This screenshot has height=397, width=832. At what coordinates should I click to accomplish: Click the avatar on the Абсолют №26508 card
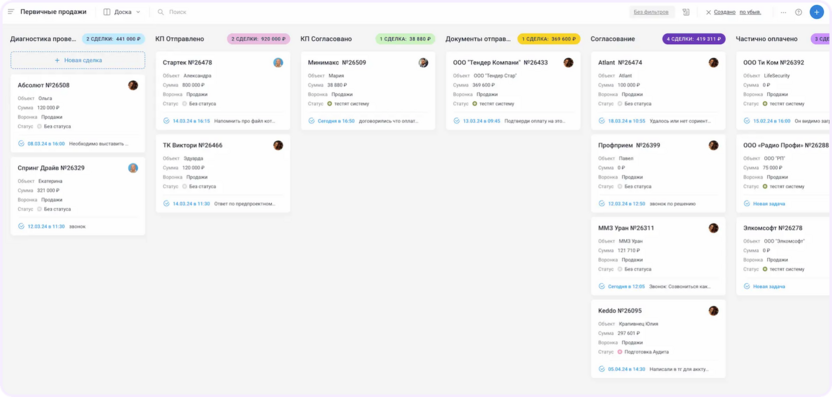(x=133, y=85)
